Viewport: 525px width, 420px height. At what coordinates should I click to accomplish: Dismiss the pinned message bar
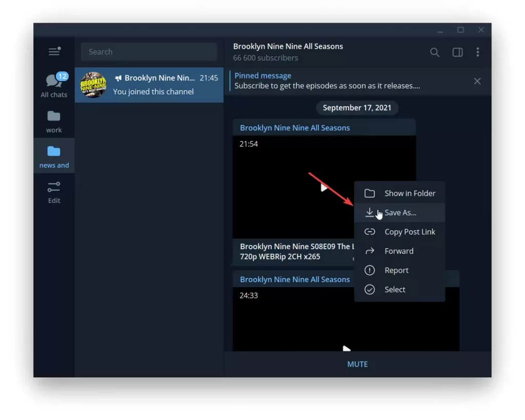coord(477,81)
